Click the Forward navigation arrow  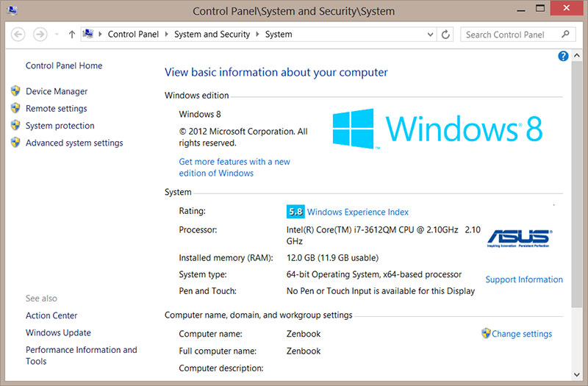click(40, 35)
